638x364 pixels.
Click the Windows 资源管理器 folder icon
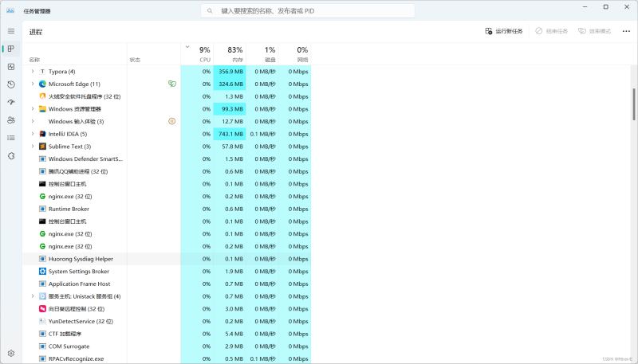(42, 109)
